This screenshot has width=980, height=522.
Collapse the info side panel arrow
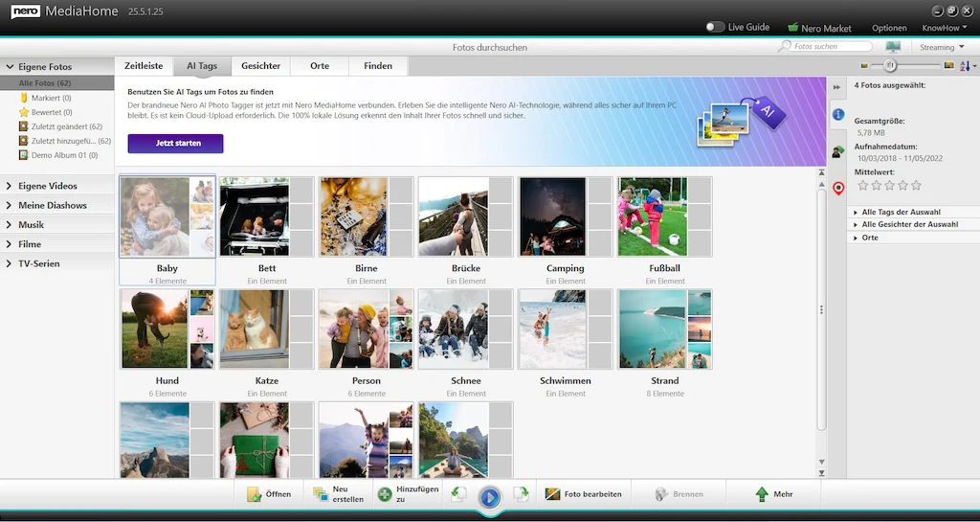click(x=836, y=87)
